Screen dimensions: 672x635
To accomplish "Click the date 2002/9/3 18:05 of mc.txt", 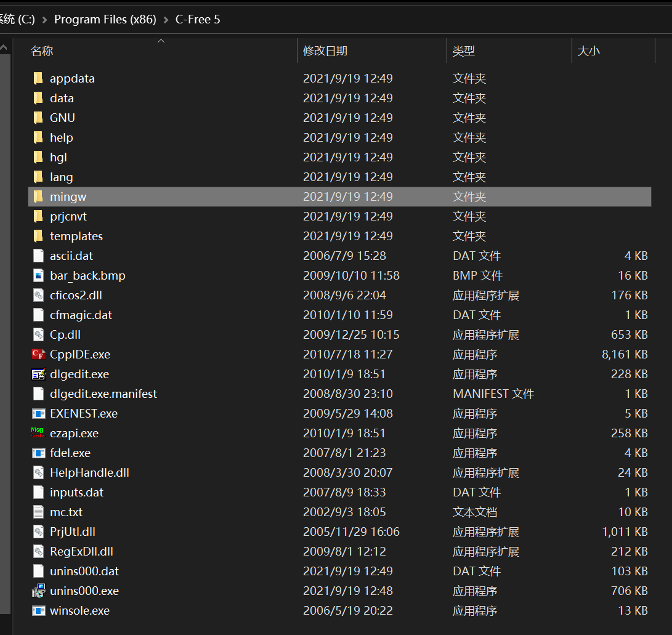I will point(344,512).
